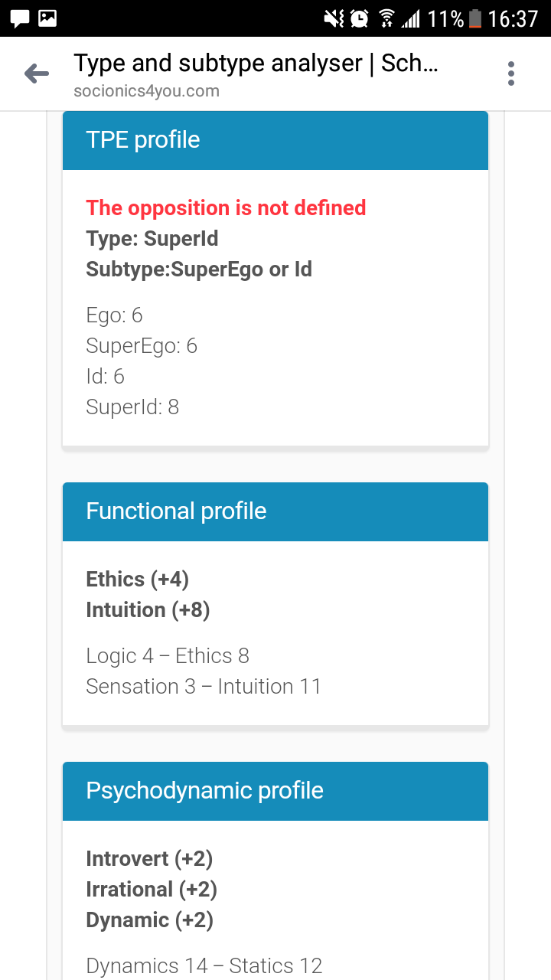
Task: Tap the Sensation 3 – Intuition 11 score
Action: point(204,686)
